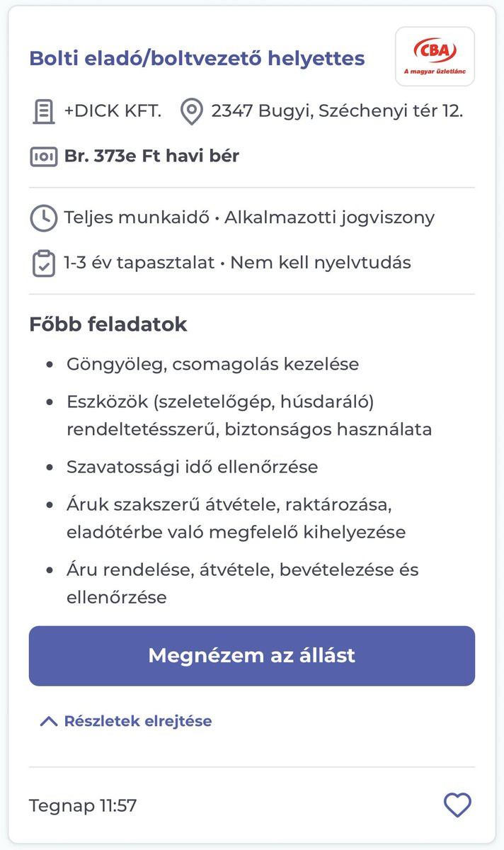The height and width of the screenshot is (850, 504).
Task: Collapse details using the chevron up icon
Action: click(x=48, y=722)
